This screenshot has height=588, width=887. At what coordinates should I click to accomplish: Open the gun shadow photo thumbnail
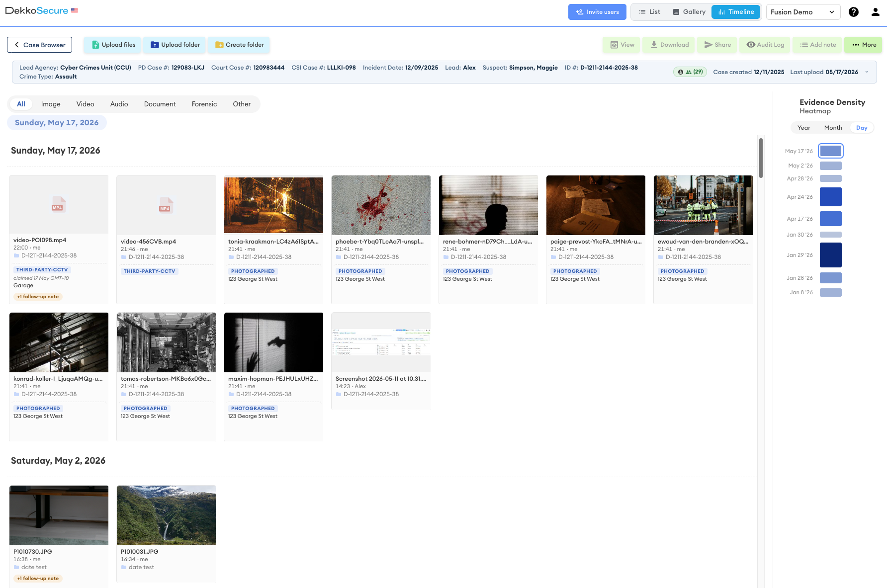point(273,342)
